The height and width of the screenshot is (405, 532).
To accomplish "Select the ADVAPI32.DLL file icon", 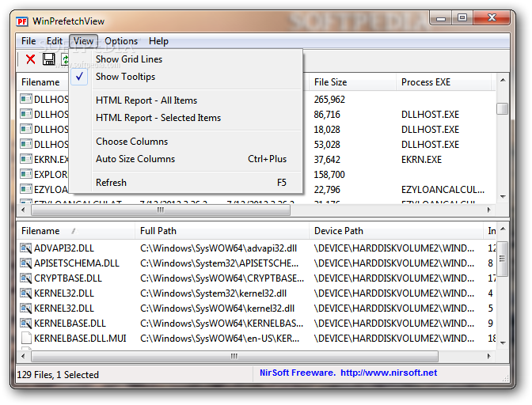I will [26, 248].
